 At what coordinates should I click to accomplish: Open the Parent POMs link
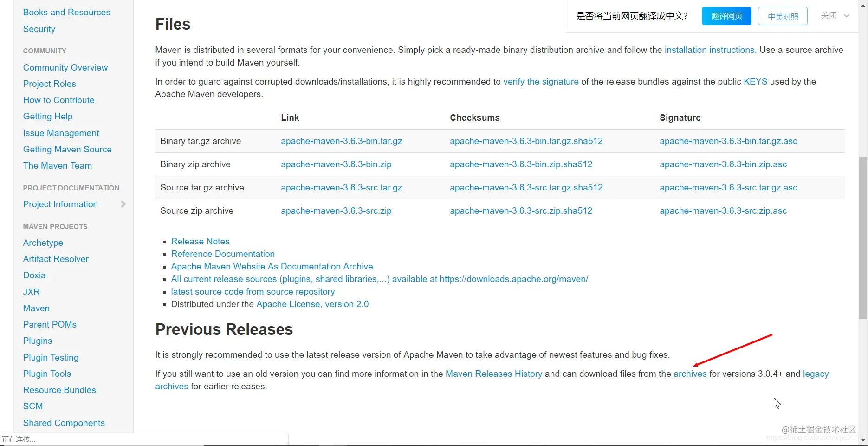(50, 324)
